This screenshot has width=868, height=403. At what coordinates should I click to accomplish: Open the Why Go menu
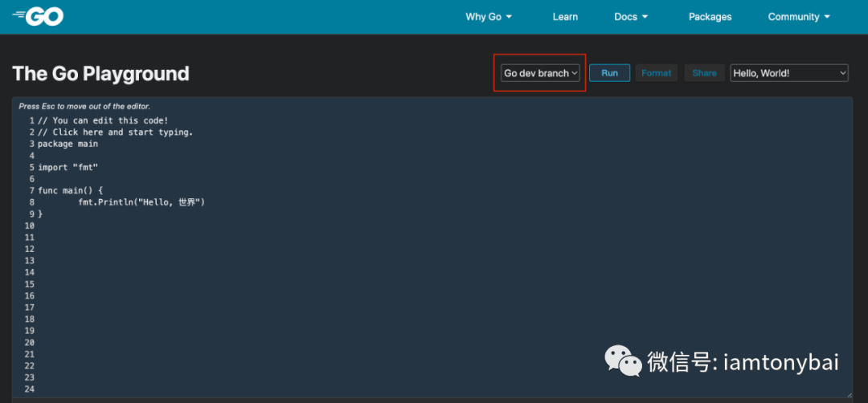489,17
